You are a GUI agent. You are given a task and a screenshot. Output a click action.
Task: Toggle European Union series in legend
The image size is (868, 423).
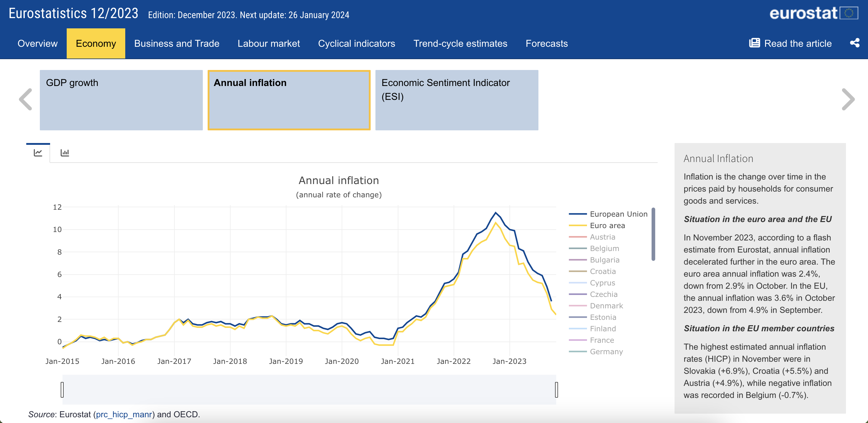pos(618,214)
